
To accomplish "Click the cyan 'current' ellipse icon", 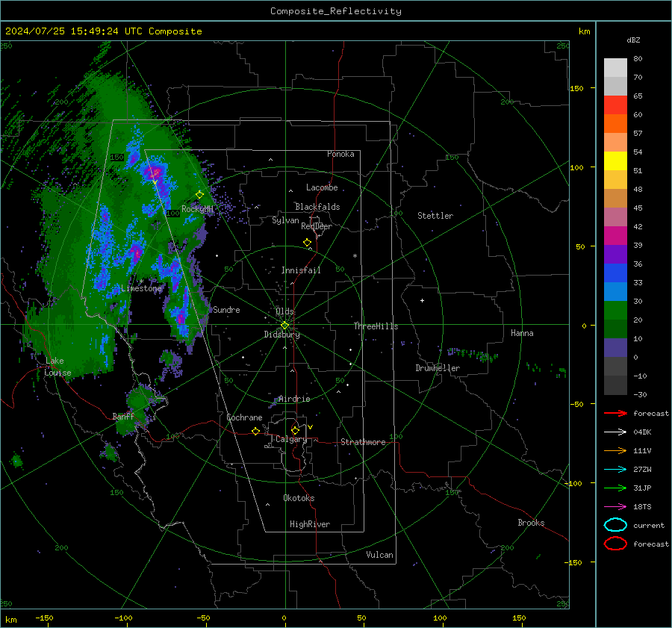I will (615, 525).
